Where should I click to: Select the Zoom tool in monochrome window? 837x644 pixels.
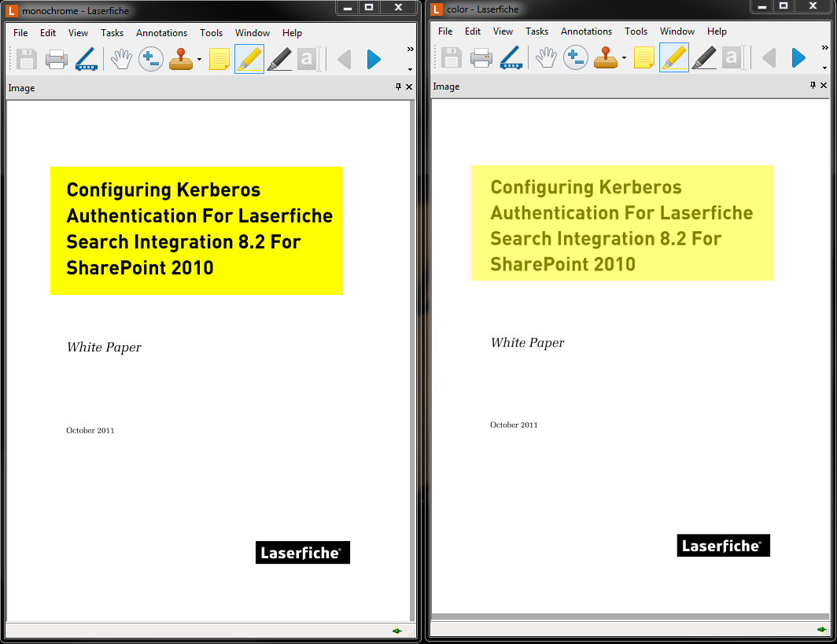(150, 59)
